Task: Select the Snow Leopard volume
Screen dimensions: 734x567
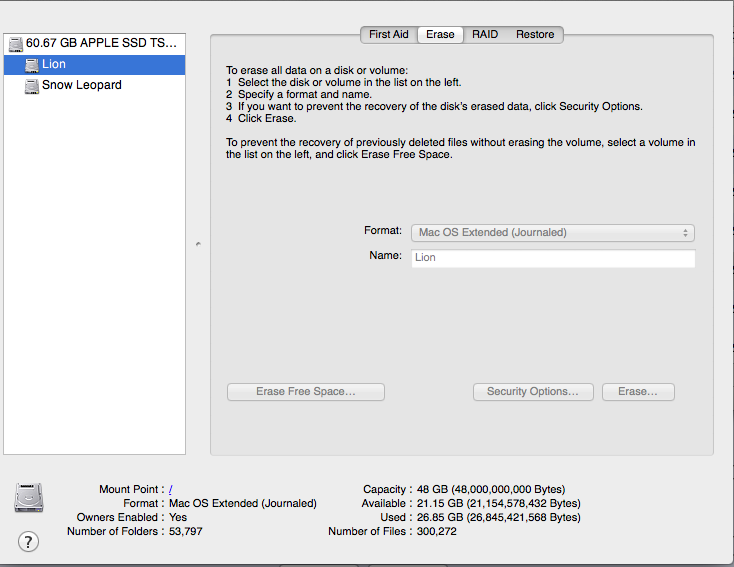Action: [95, 85]
